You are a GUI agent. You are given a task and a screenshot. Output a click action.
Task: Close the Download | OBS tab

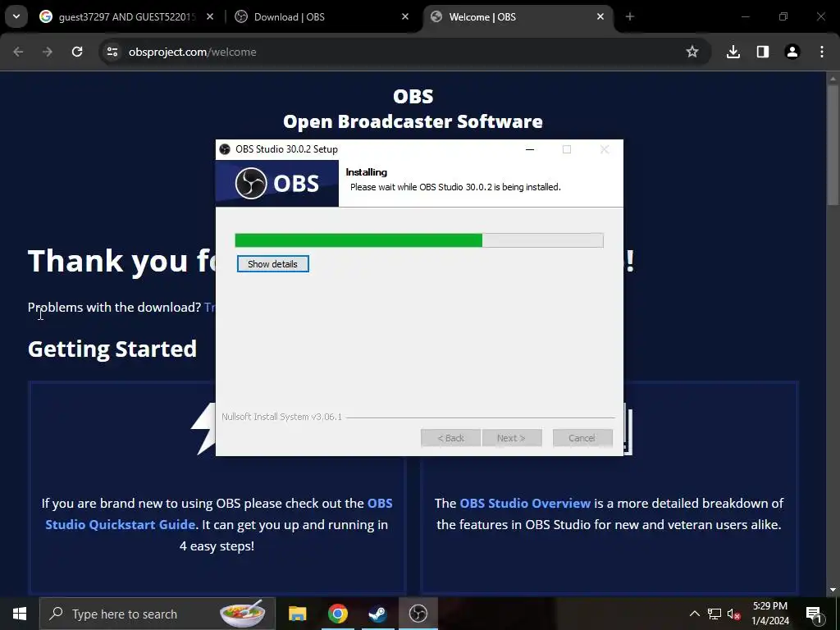click(405, 17)
